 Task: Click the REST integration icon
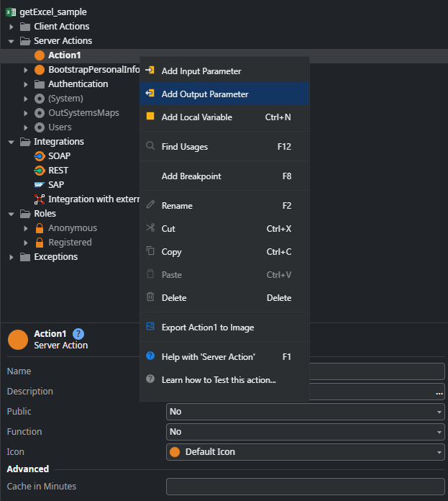click(x=40, y=171)
